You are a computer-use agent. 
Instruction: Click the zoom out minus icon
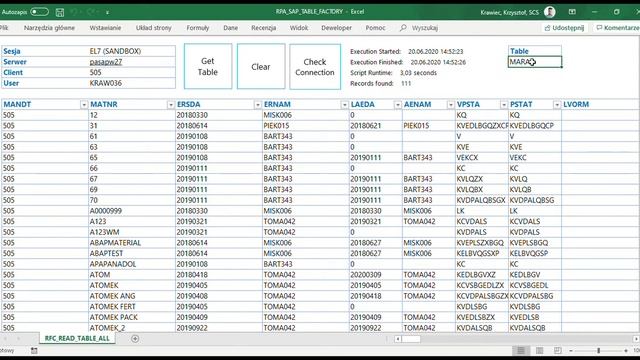571,351
